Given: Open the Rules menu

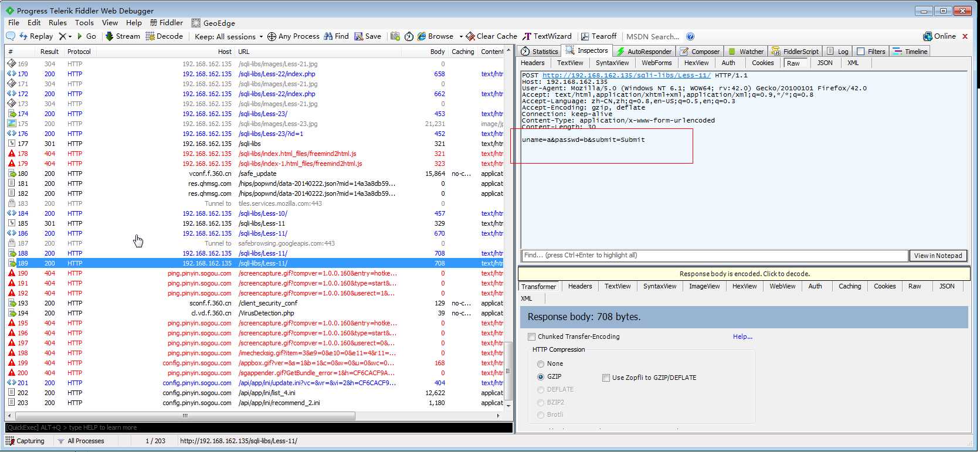Looking at the screenshot, I should point(57,23).
